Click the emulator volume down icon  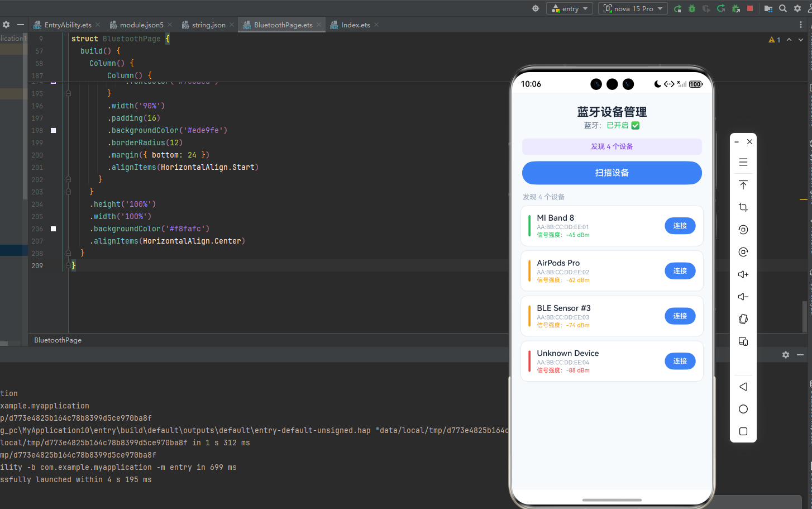(743, 297)
